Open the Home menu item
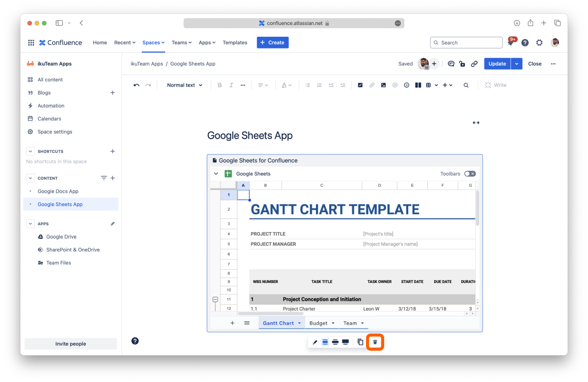This screenshot has height=382, width=588. (x=100, y=43)
